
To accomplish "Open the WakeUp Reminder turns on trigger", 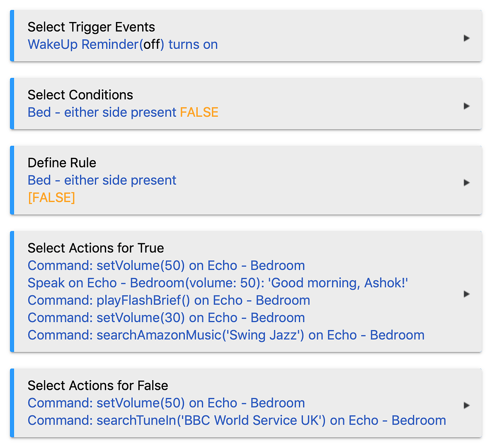I will coord(122,44).
